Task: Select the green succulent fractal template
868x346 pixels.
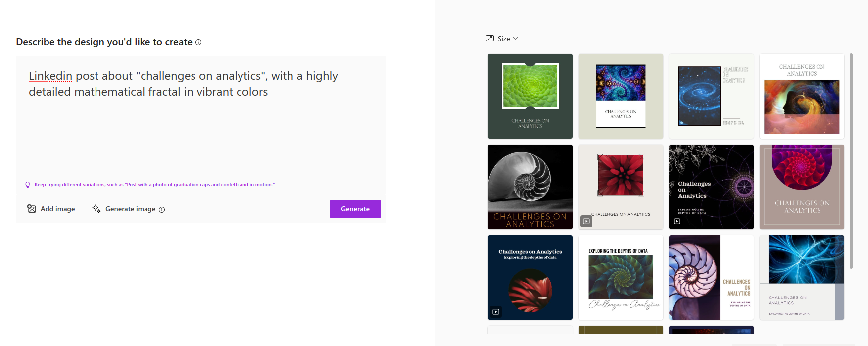Action: coord(530,96)
